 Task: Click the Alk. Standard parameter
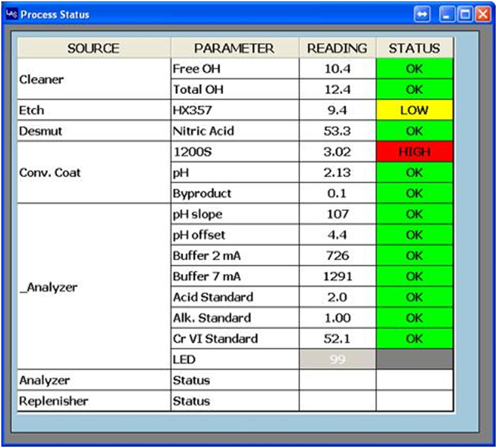[x=235, y=318]
